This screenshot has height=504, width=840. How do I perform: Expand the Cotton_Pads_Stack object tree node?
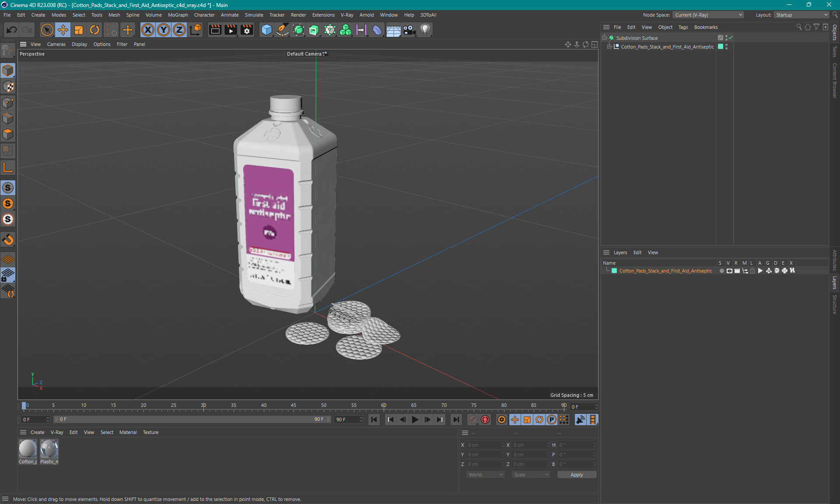609,46
